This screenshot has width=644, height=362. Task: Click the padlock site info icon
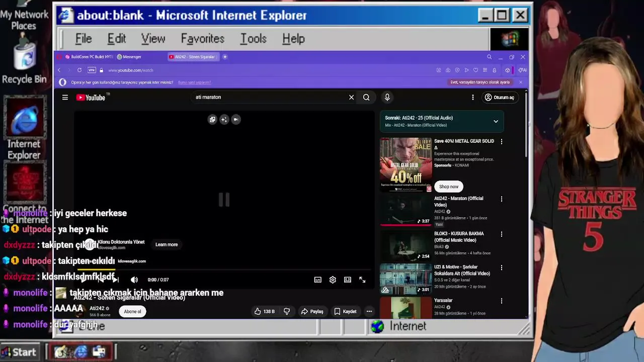(101, 70)
